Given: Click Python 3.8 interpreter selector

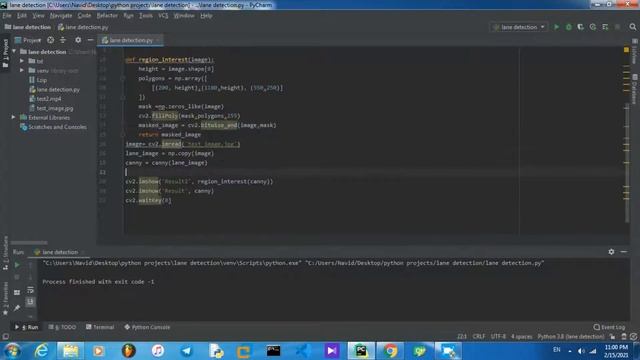Looking at the screenshot, I should coord(571,336).
